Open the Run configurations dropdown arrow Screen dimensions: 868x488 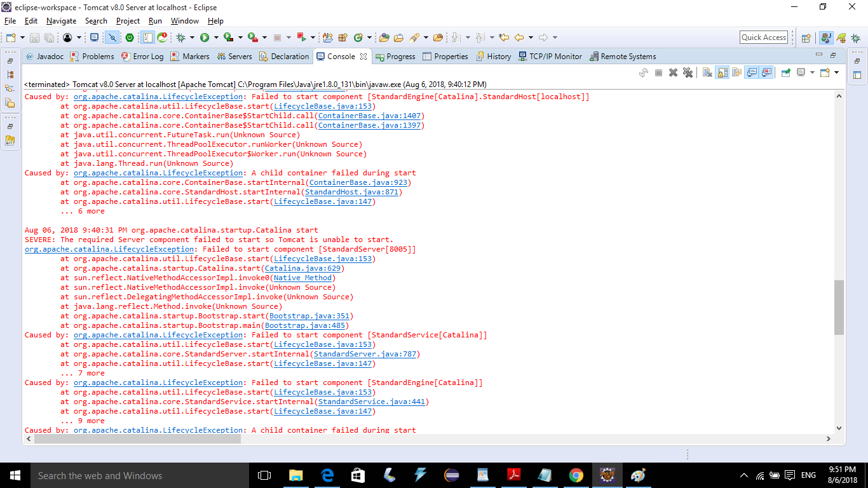point(216,38)
